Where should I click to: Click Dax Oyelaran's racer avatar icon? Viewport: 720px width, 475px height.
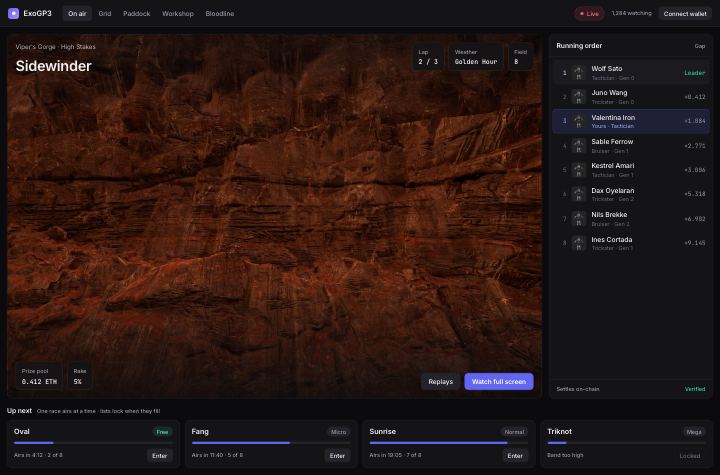click(579, 194)
